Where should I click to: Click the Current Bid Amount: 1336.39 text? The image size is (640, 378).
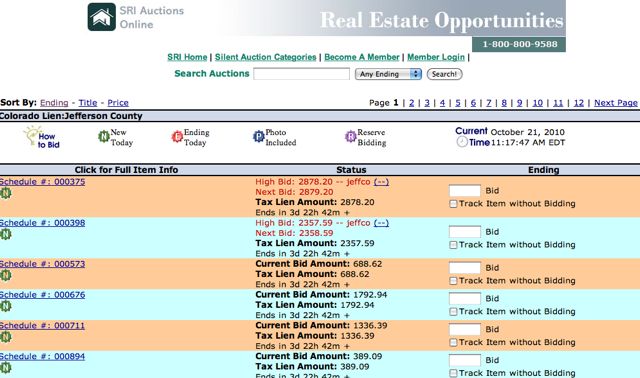click(x=321, y=325)
